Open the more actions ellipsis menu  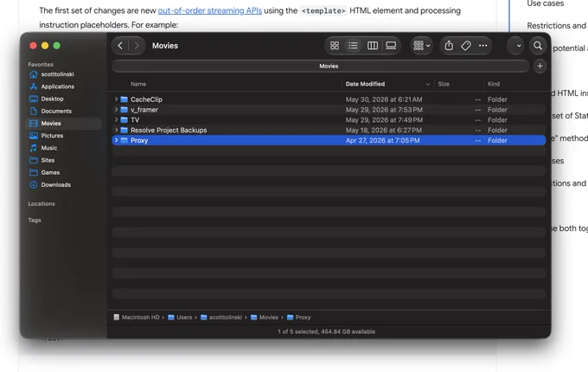tap(483, 46)
